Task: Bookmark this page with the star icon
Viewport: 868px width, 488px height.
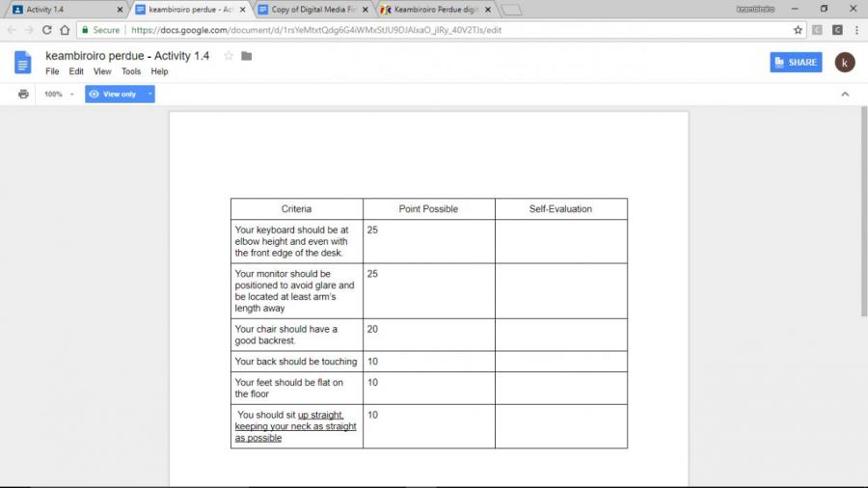Action: point(798,30)
